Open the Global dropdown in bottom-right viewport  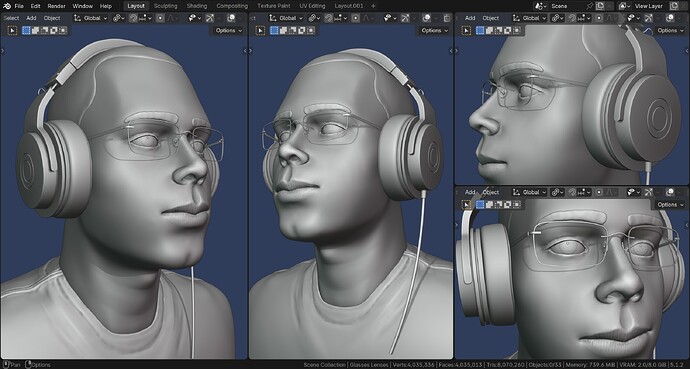click(529, 192)
